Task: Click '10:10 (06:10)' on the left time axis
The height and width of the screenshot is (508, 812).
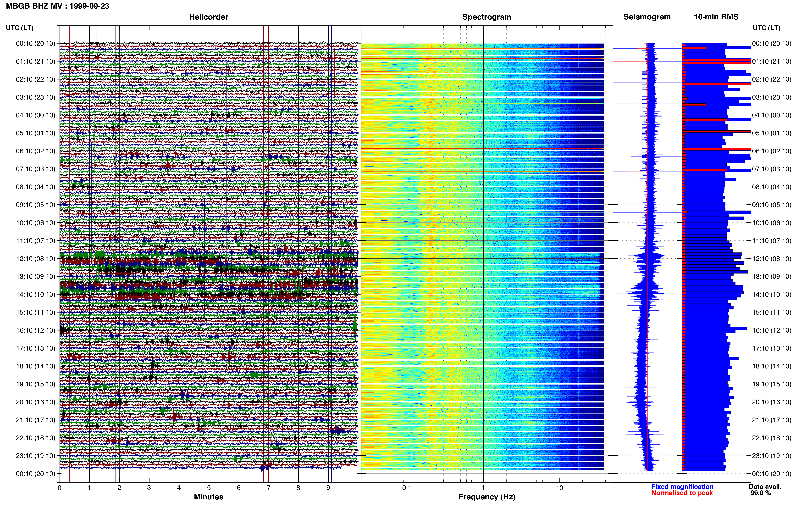Action: (36, 223)
